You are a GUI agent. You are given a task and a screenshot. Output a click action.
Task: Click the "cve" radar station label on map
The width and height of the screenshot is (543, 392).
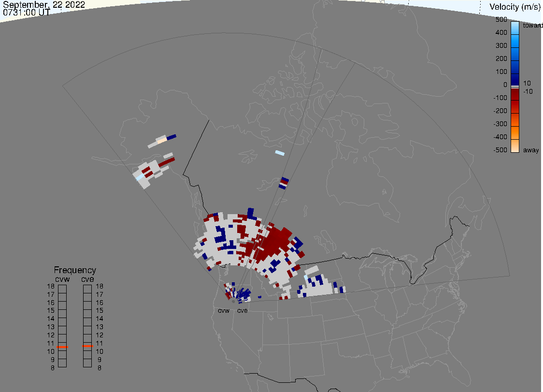click(243, 310)
